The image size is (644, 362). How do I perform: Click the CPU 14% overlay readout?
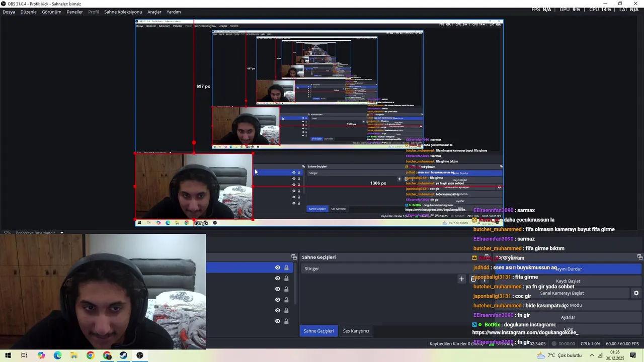600,10
